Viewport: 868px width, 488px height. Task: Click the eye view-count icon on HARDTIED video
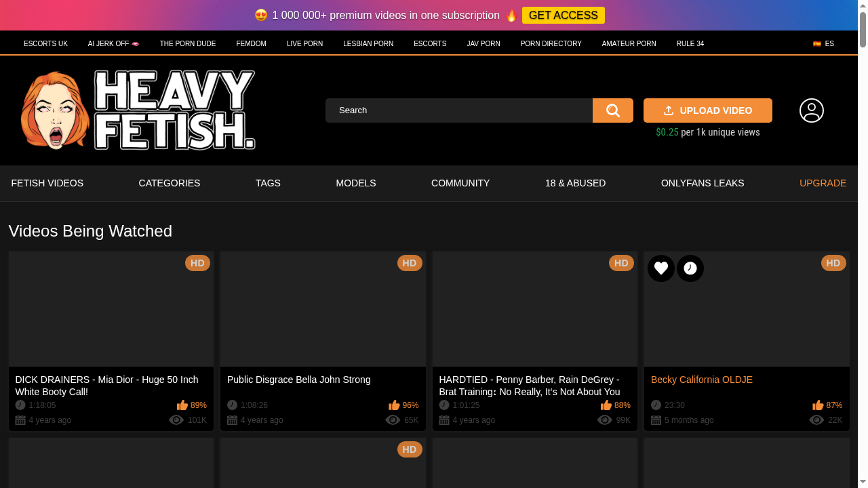coord(604,420)
